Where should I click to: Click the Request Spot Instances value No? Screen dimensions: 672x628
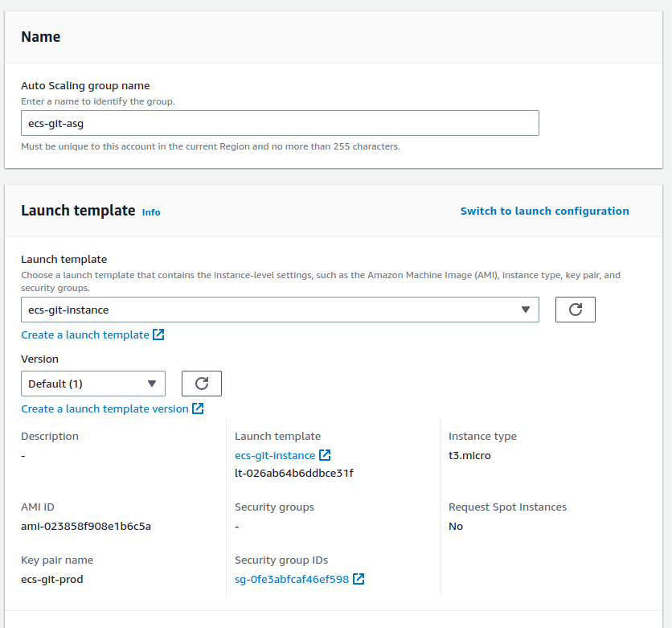(456, 526)
